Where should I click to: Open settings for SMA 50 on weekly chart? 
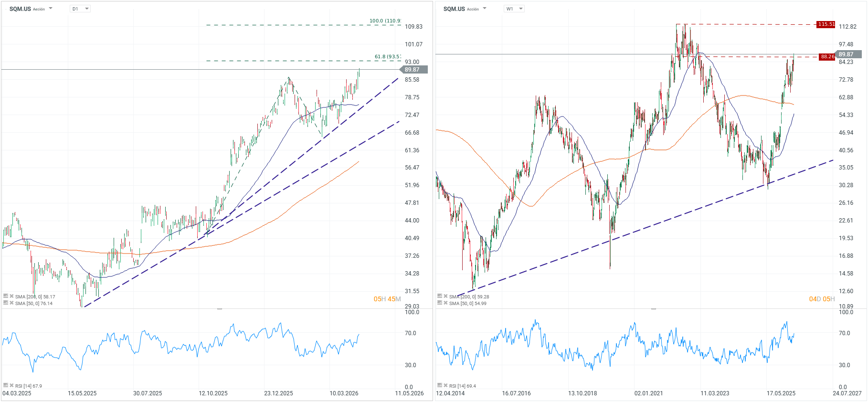[x=440, y=303]
